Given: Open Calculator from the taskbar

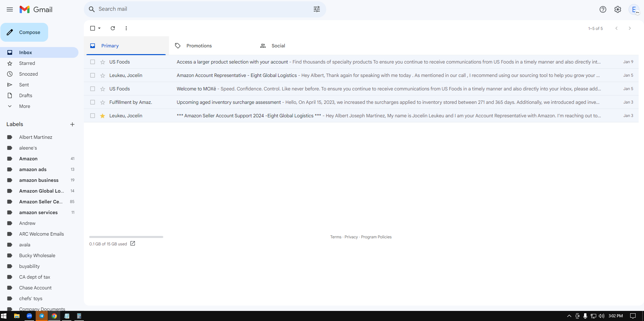Looking at the screenshot, I should click(79, 316).
